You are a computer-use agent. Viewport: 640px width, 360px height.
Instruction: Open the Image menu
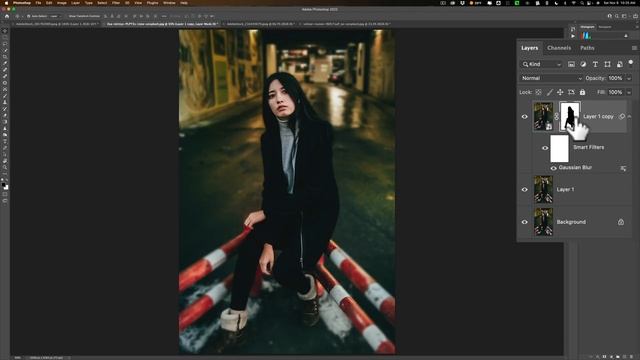[x=62, y=3]
